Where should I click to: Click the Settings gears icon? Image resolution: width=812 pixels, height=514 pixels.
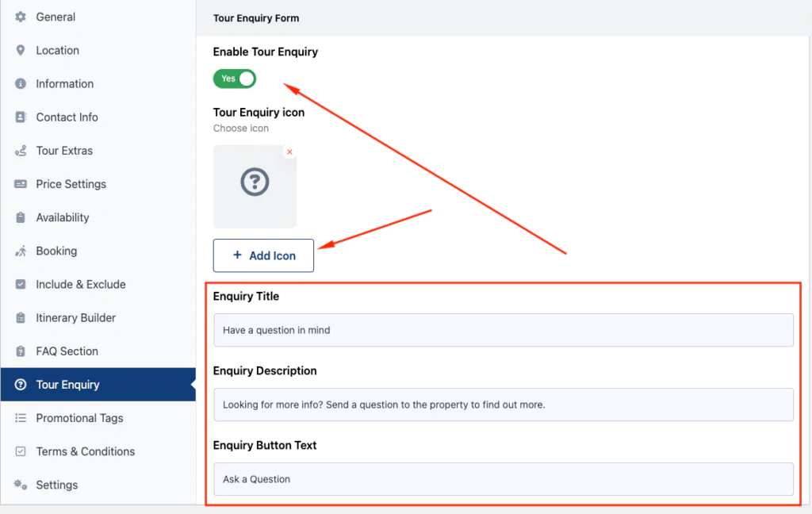[20, 485]
